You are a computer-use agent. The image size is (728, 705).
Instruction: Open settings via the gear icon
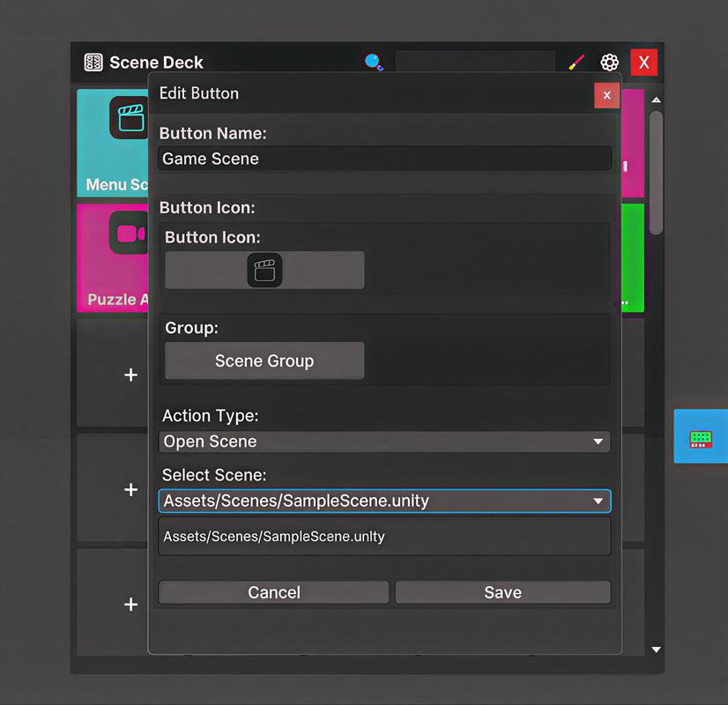click(x=610, y=62)
